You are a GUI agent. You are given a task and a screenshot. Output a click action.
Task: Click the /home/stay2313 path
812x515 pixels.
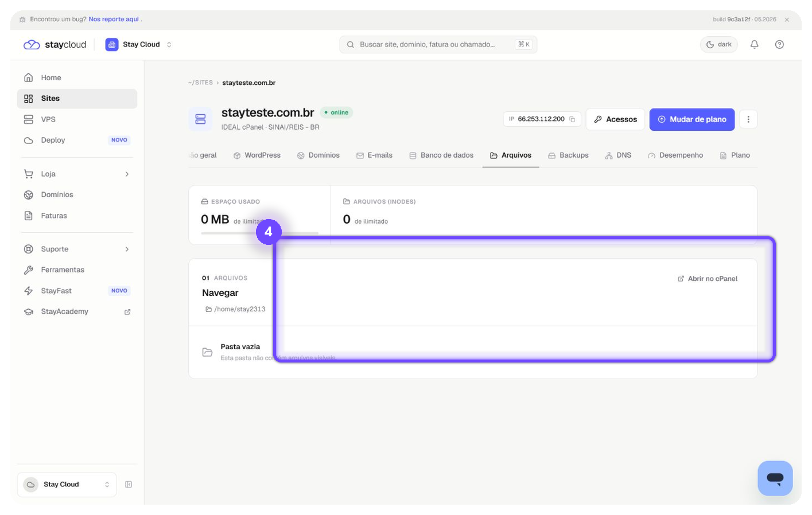[235, 309]
